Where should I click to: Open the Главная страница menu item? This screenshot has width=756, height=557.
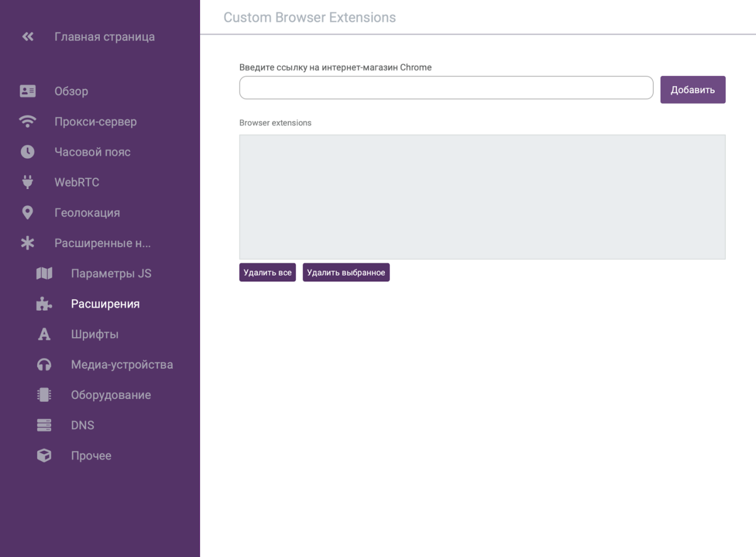[x=104, y=36]
